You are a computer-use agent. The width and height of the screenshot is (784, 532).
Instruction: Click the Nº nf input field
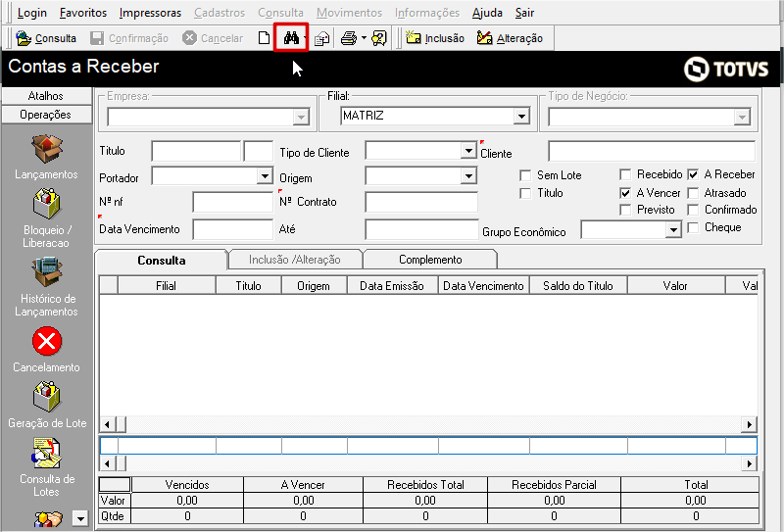(232, 202)
